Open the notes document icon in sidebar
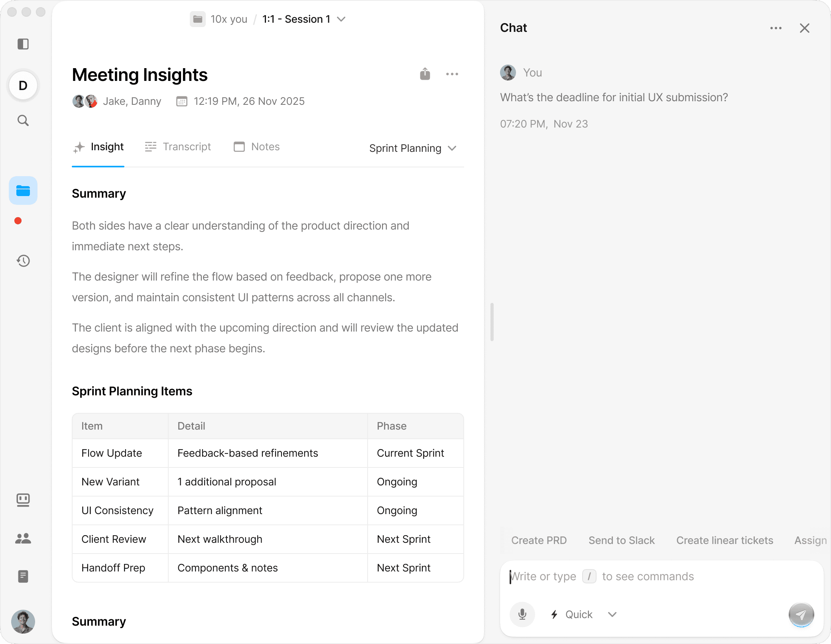 23,576
